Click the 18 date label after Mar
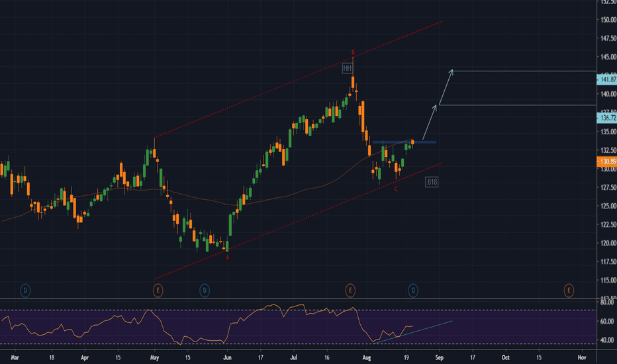 [52, 357]
